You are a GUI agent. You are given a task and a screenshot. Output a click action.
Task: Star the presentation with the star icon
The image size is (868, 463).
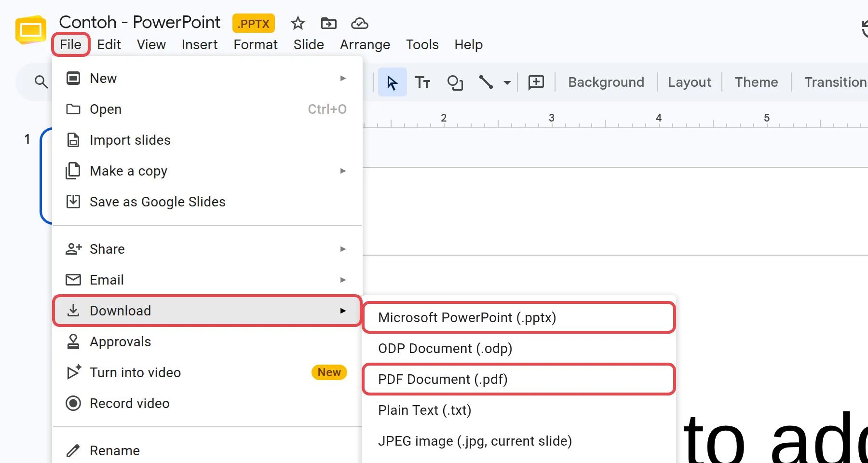tap(298, 23)
